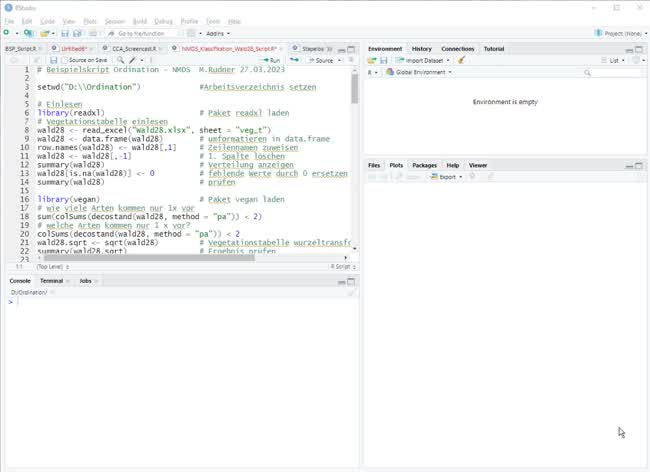Screen dimensions: 650x472
Task: Open the File menu
Action: tap(9, 21)
